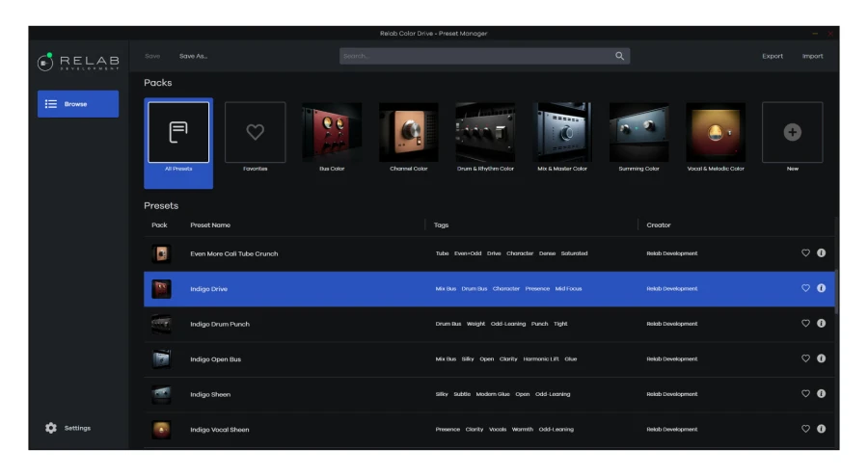Click the Saturated tag
Screen dimensions: 868x476
[x=574, y=253]
